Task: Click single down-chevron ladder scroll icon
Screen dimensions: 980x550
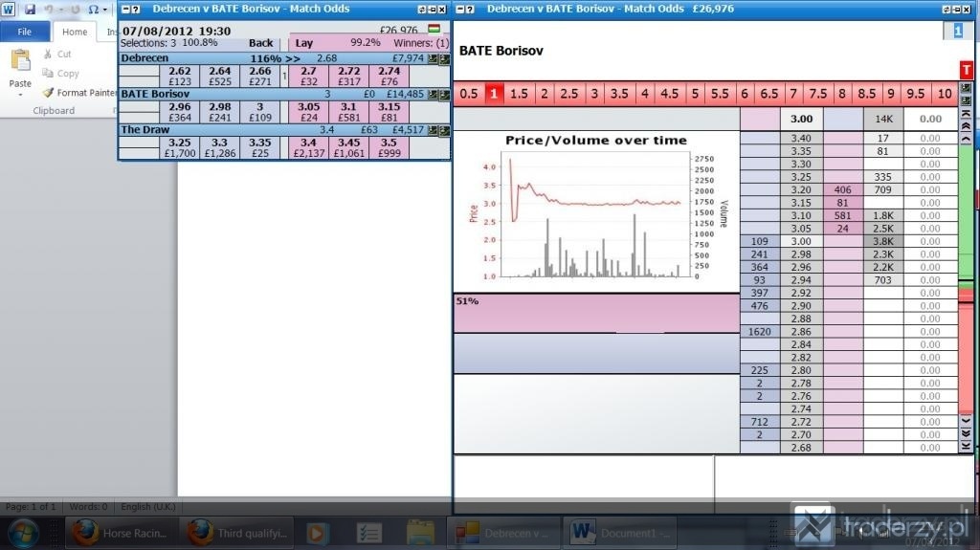Action: point(966,421)
